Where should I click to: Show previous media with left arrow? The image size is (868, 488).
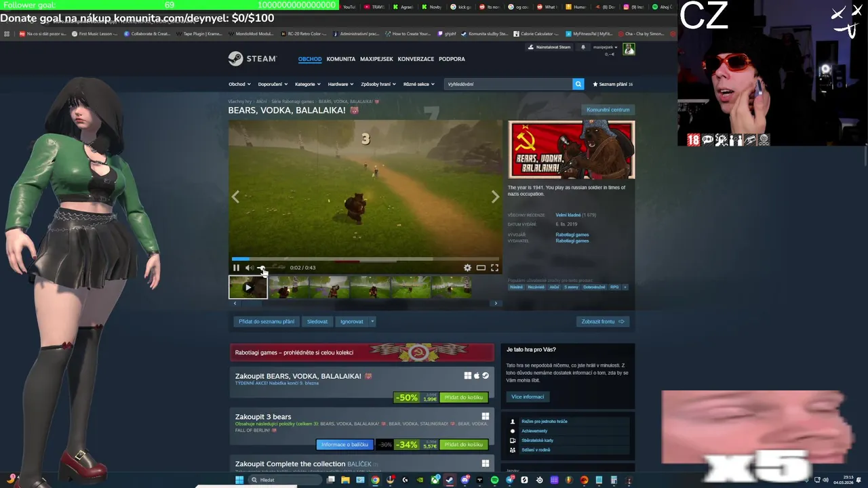coord(235,197)
